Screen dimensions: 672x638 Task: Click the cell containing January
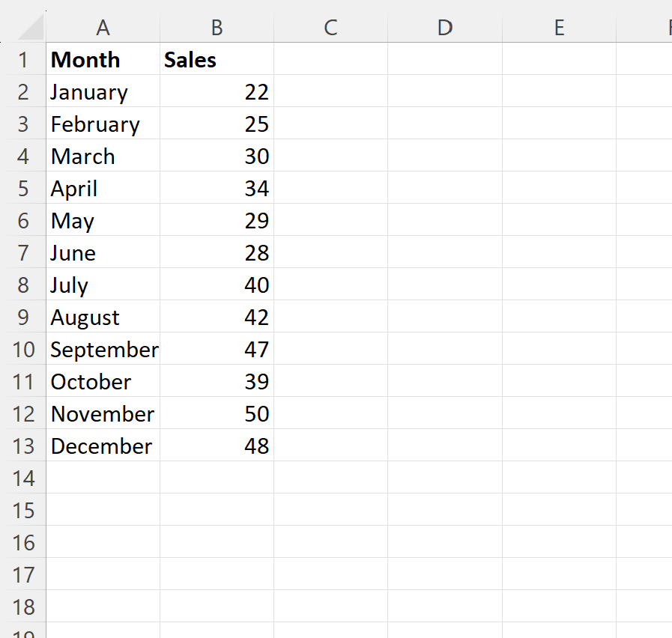tap(103, 91)
